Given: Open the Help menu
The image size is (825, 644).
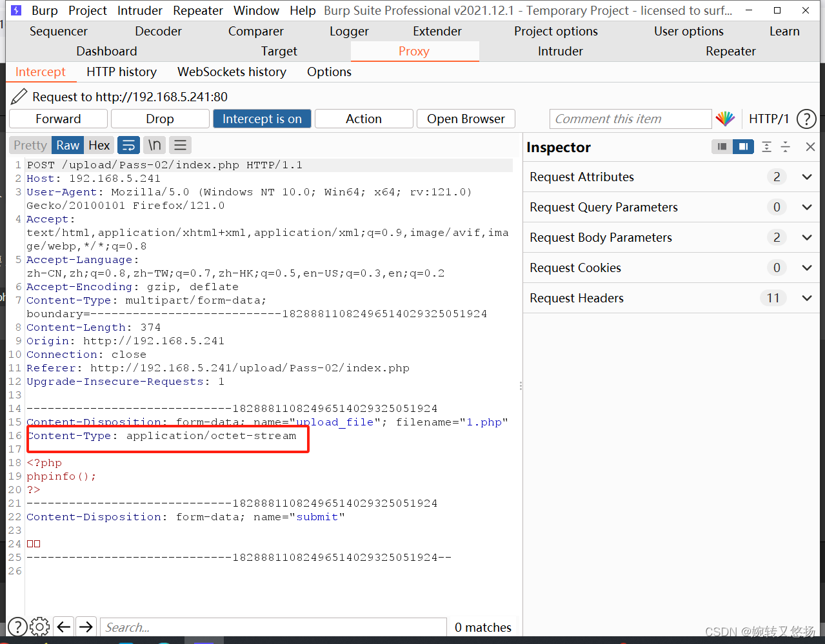Looking at the screenshot, I should (x=303, y=10).
